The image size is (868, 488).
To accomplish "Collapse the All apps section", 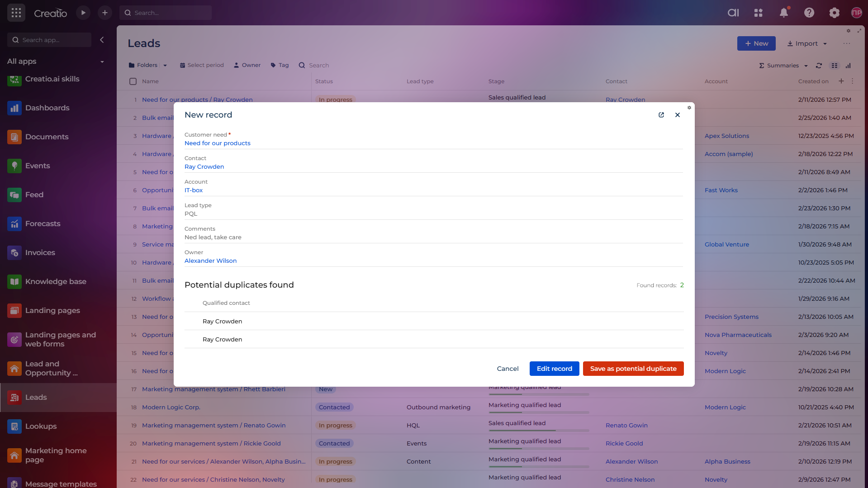I will [102, 62].
